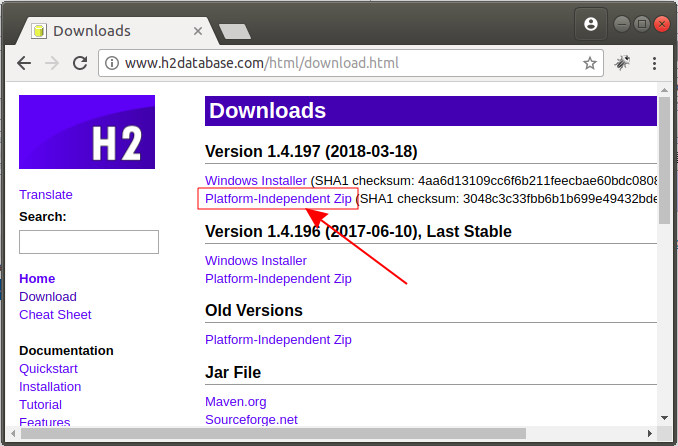The width and height of the screenshot is (678, 446).
Task: Open the bug extension icon
Action: pos(622,63)
